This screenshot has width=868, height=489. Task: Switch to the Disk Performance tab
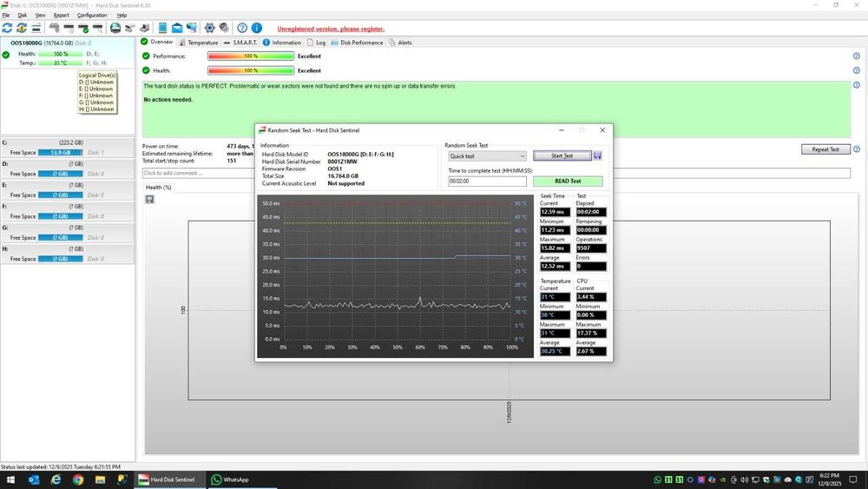(x=357, y=43)
